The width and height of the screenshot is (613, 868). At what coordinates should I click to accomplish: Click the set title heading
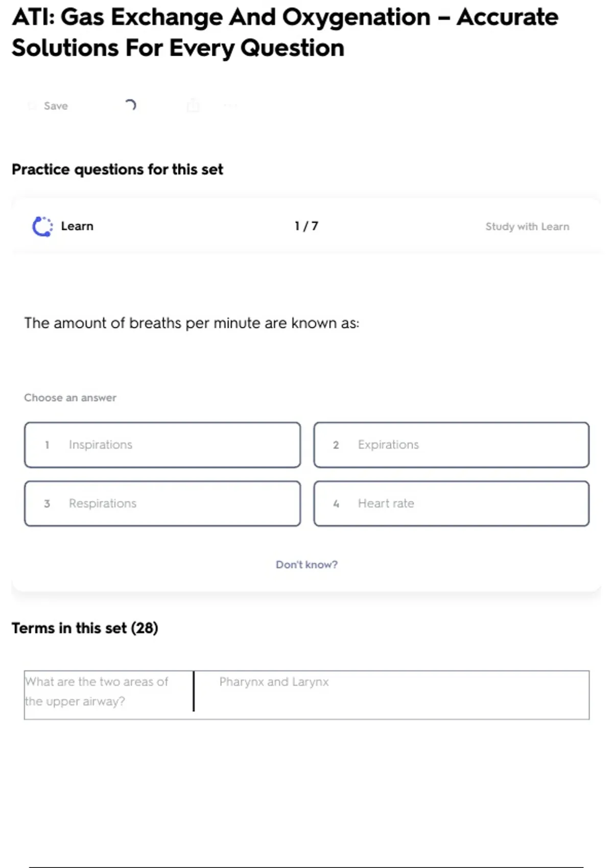pyautogui.click(x=285, y=33)
